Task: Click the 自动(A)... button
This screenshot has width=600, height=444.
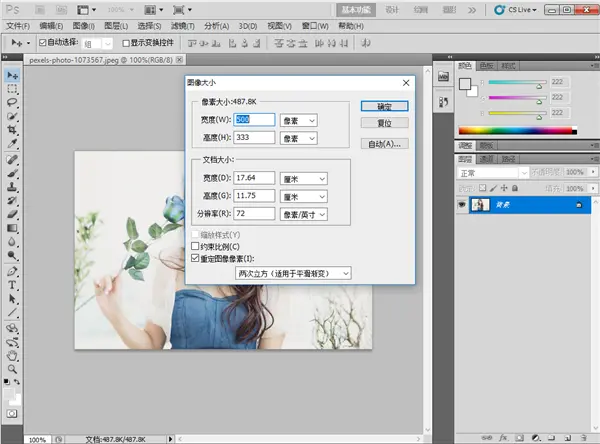Action: [385, 144]
